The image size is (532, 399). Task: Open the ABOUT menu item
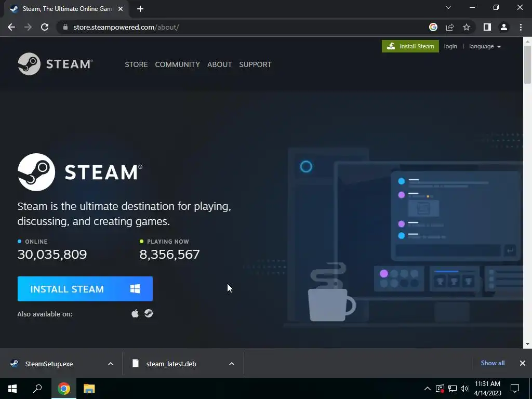coord(220,64)
